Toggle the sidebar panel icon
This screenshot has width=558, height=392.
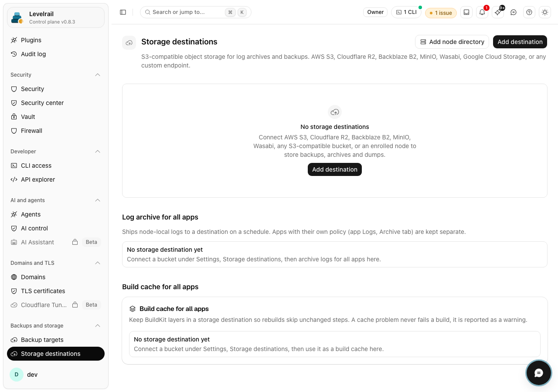(123, 12)
